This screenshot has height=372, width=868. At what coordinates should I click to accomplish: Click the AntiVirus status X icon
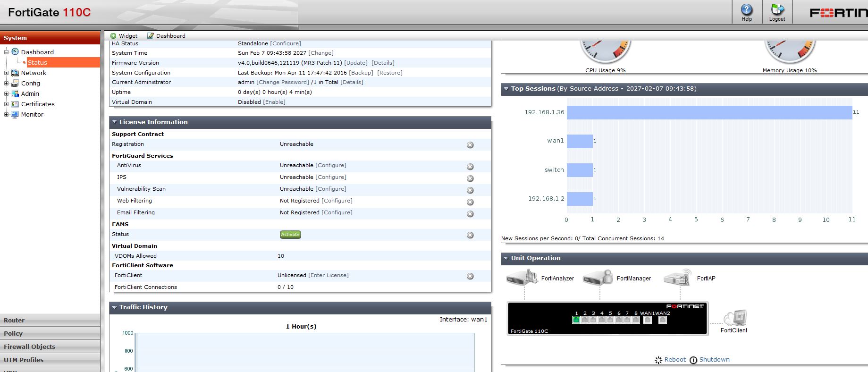[x=470, y=167]
